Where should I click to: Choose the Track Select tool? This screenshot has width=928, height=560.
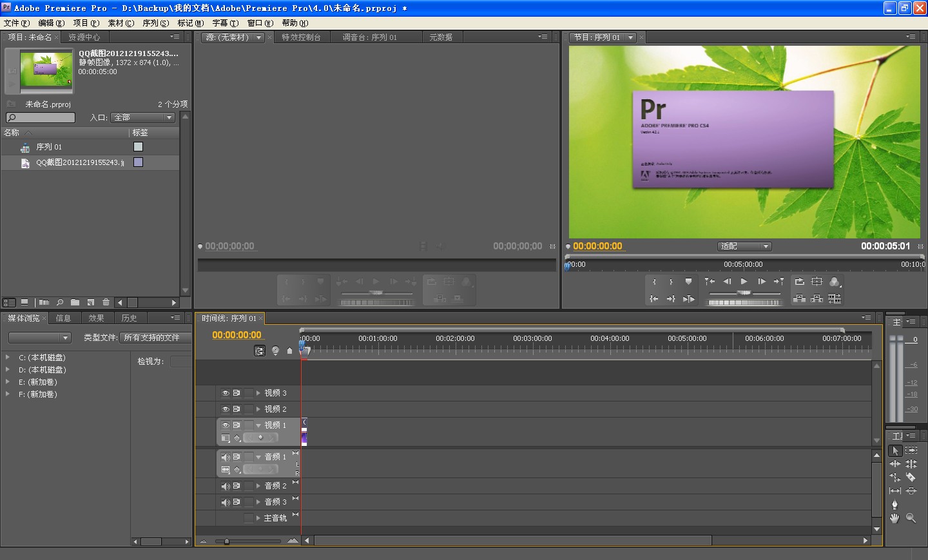click(911, 450)
